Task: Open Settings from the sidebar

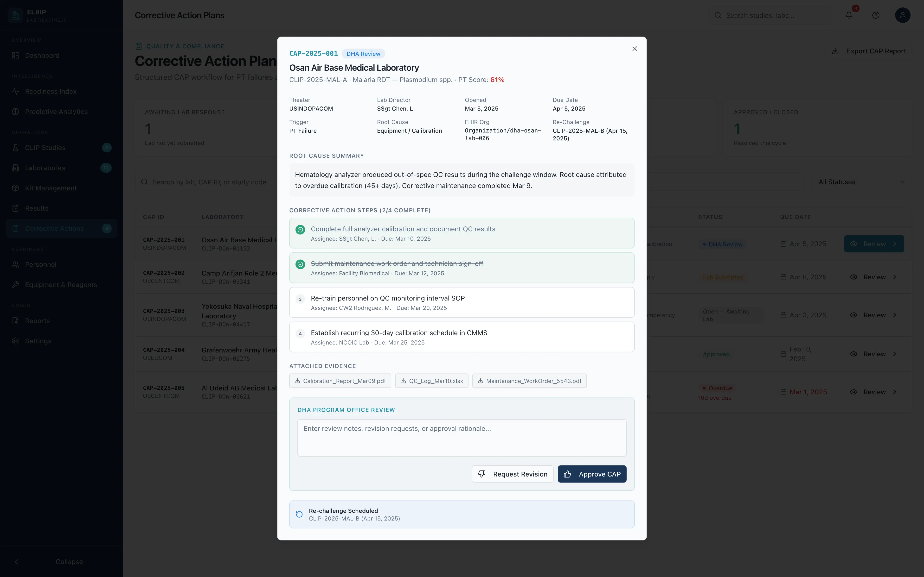Action: pyautogui.click(x=38, y=341)
